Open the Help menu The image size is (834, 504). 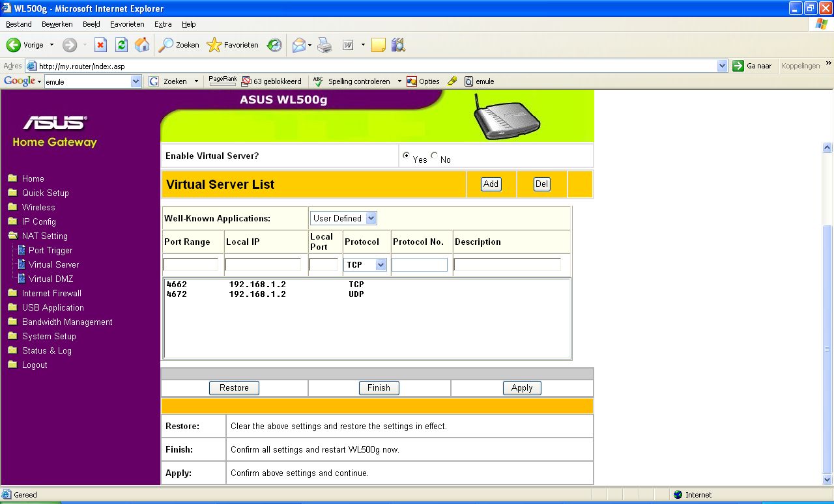click(189, 24)
